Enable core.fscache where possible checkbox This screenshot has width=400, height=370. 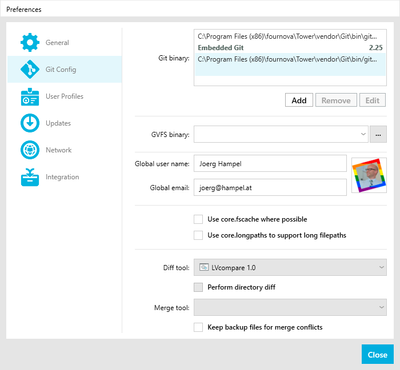198,219
